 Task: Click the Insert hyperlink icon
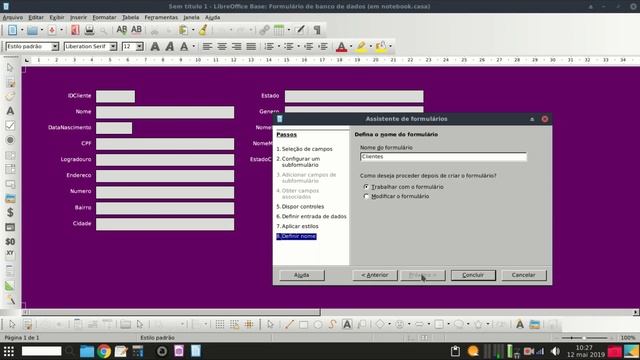[264, 30]
